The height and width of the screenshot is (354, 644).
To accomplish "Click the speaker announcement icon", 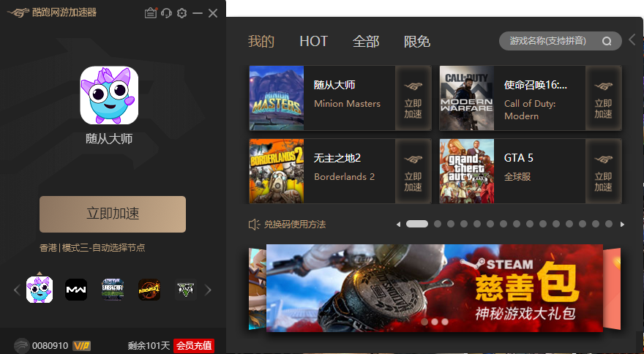I will (254, 225).
